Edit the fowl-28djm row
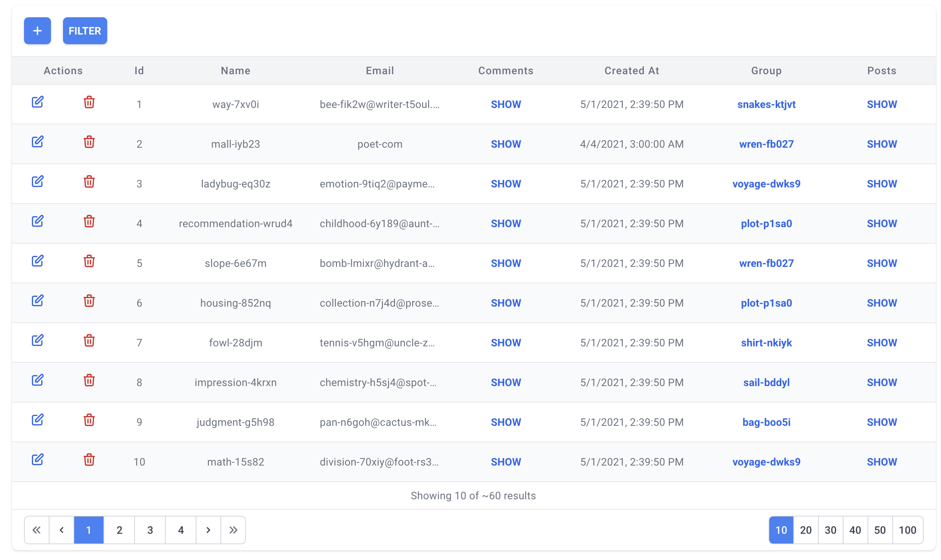This screenshot has height=560, width=941. [x=37, y=340]
